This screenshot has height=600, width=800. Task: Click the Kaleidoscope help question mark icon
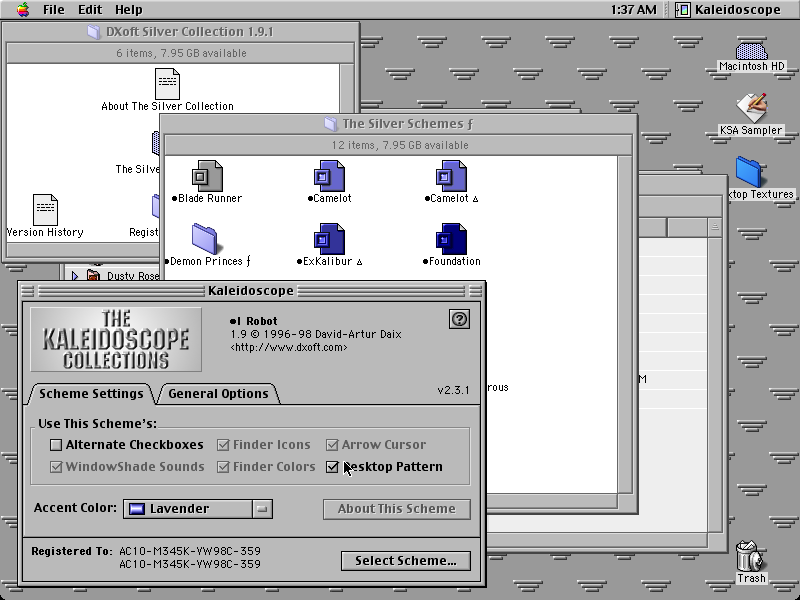(x=459, y=319)
